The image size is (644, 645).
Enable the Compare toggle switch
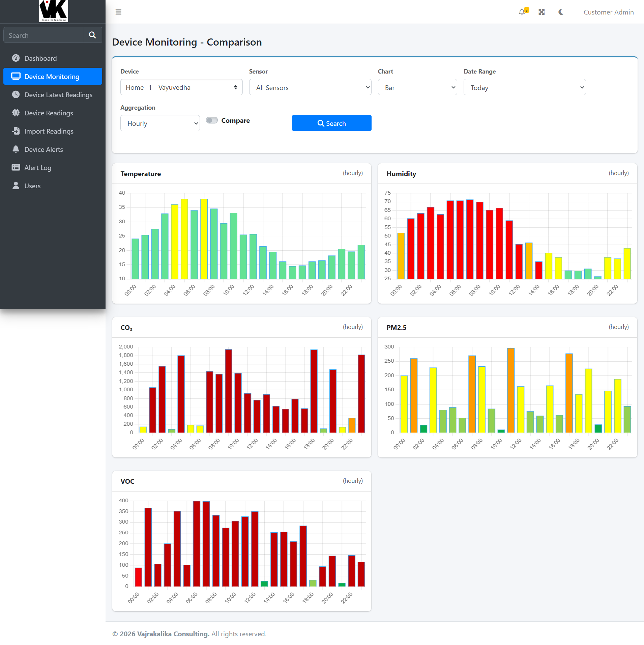pyautogui.click(x=212, y=120)
